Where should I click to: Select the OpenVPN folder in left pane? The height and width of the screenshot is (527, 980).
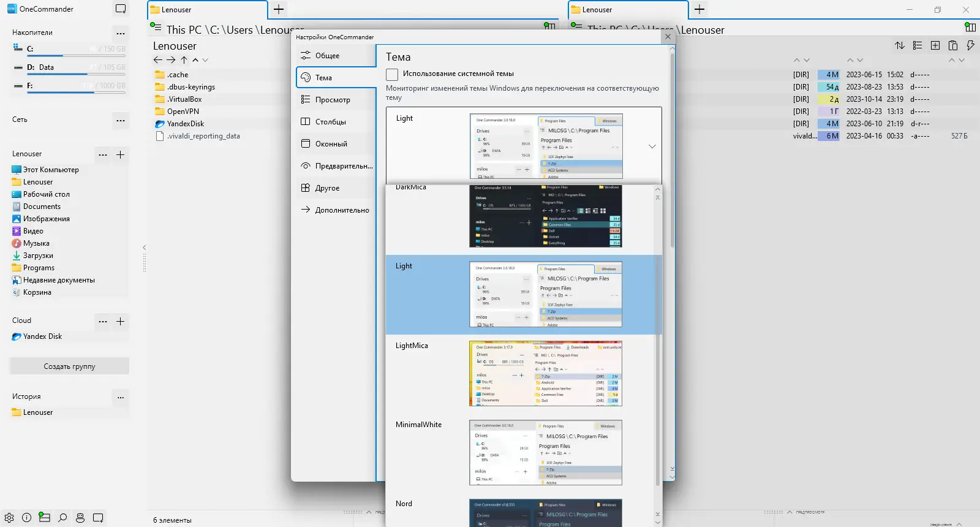point(177,112)
